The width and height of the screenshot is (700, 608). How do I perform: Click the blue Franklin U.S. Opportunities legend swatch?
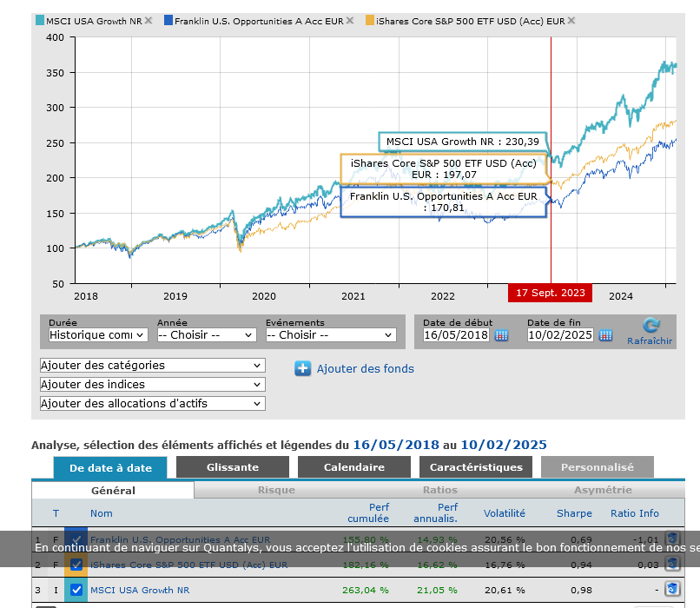(168, 21)
